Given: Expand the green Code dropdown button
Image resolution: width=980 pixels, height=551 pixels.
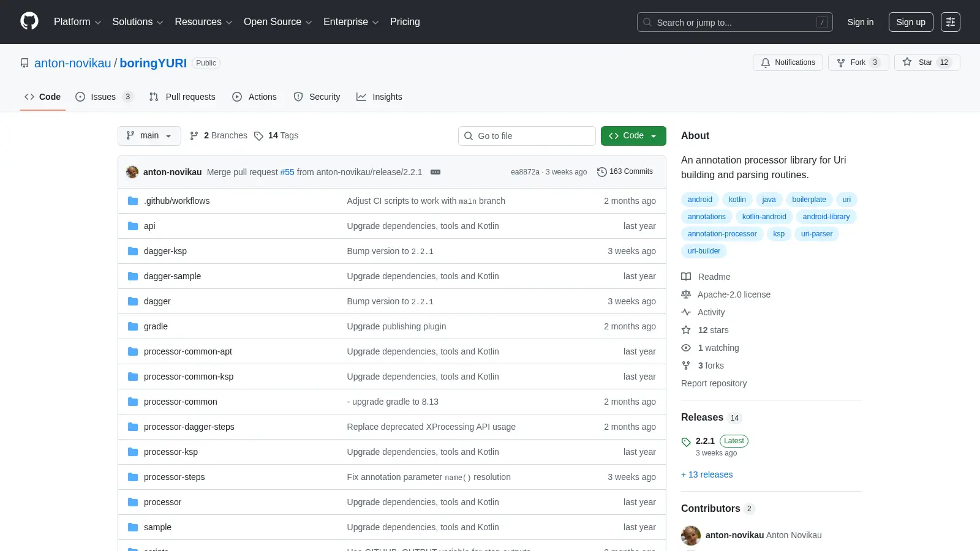Looking at the screenshot, I should point(633,135).
